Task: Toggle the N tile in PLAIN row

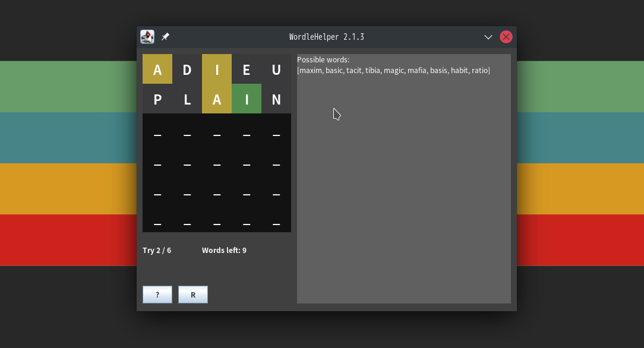Action: pyautogui.click(x=276, y=99)
